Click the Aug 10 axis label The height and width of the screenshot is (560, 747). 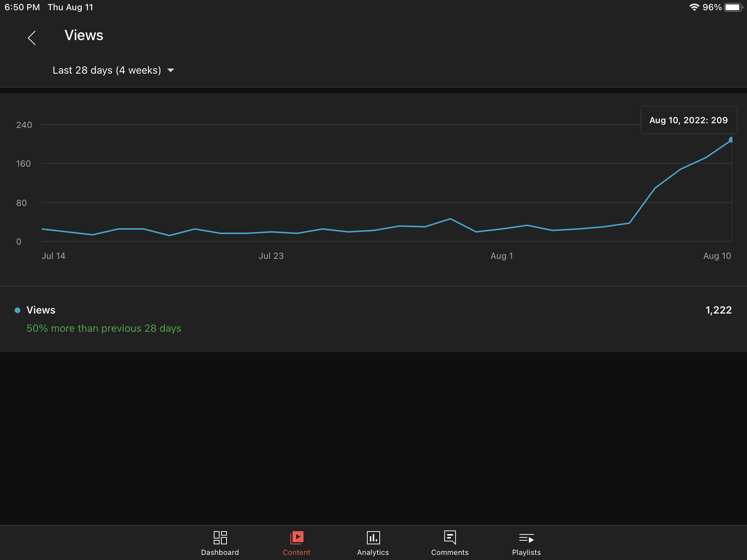click(x=717, y=256)
